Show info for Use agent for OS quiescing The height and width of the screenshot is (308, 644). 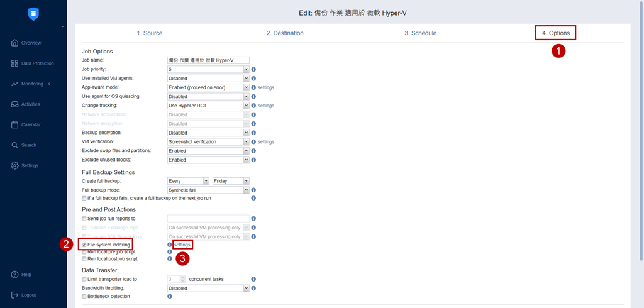[253, 97]
